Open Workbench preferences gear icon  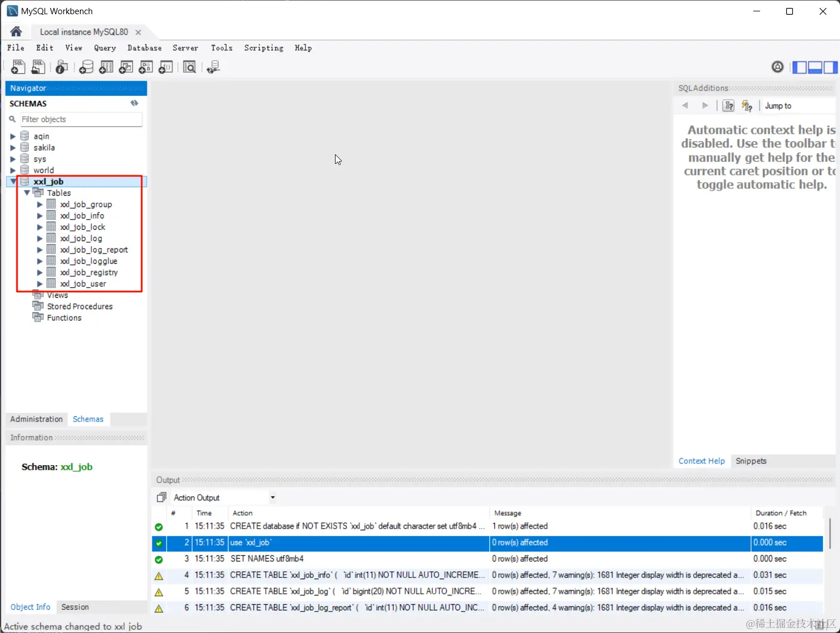(778, 67)
